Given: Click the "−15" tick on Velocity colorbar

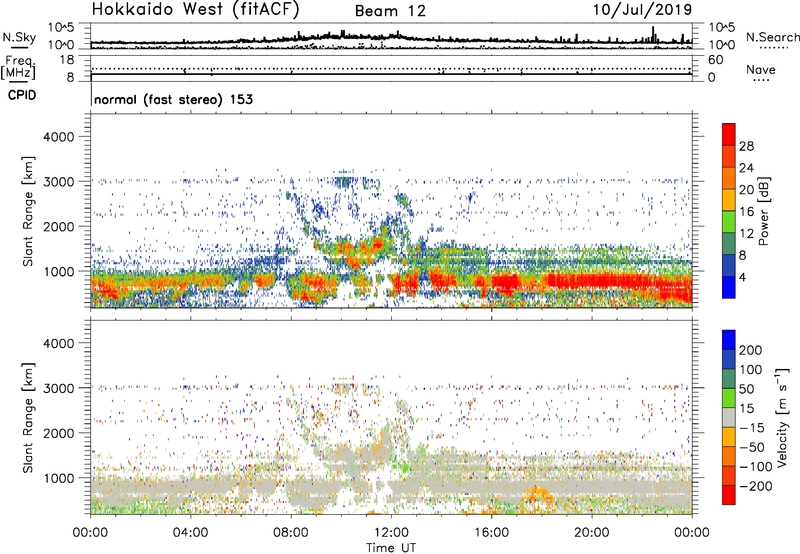Looking at the screenshot, I should (x=752, y=428).
